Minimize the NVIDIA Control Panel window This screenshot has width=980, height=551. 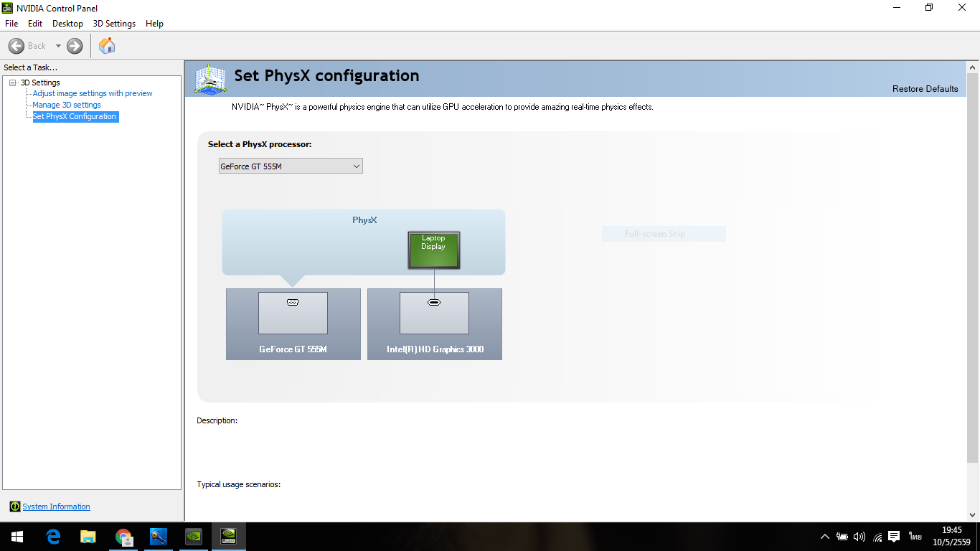pos(897,8)
